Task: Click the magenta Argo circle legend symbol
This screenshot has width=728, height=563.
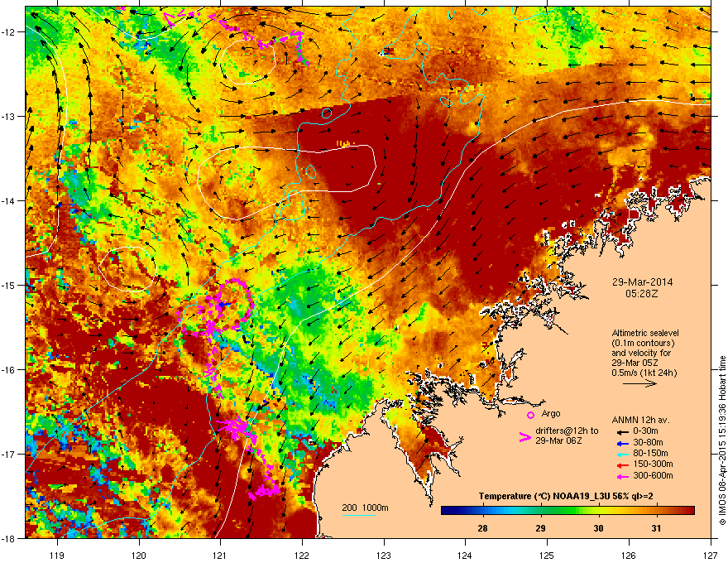Action: pyautogui.click(x=530, y=415)
